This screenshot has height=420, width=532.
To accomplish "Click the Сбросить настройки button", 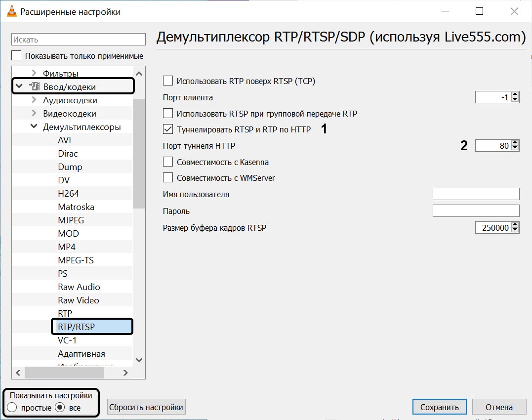I will (x=146, y=407).
